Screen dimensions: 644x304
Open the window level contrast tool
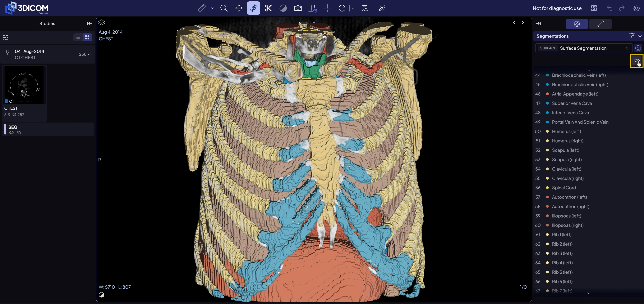tap(283, 8)
